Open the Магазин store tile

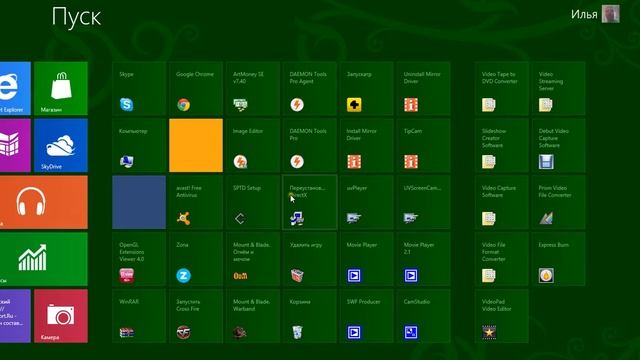tap(61, 89)
